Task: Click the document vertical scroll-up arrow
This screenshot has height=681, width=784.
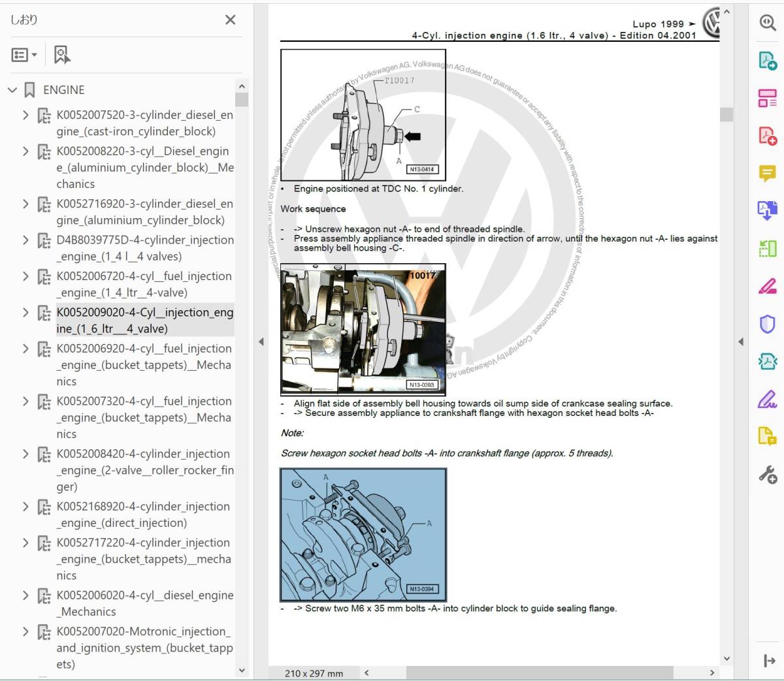Action: click(727, 12)
